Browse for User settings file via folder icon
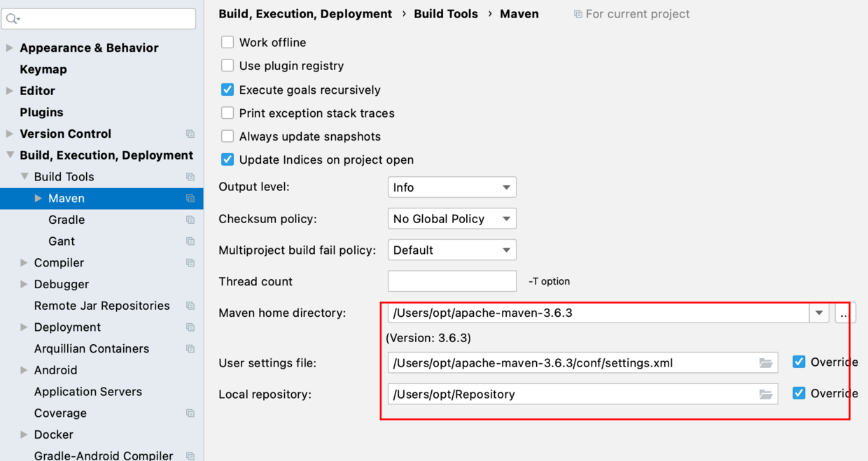The width and height of the screenshot is (868, 461). (x=766, y=363)
